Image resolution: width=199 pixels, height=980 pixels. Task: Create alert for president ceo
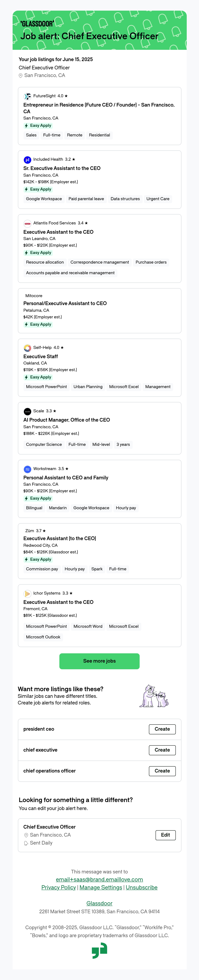click(x=162, y=729)
